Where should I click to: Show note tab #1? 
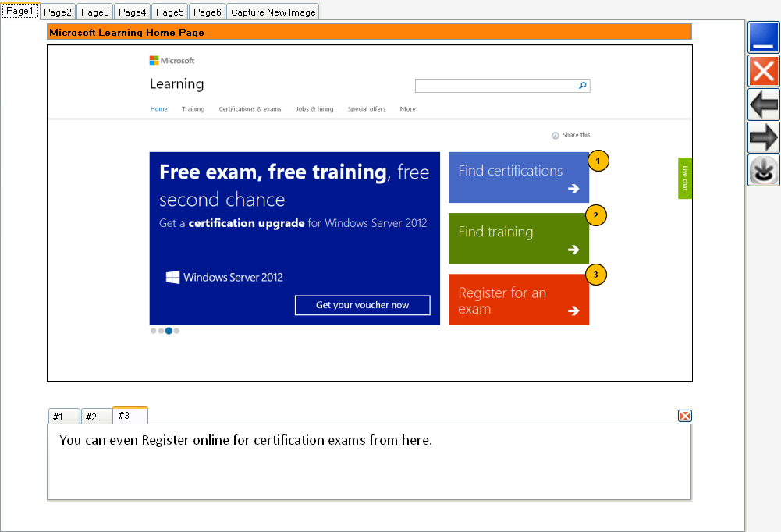pos(64,417)
